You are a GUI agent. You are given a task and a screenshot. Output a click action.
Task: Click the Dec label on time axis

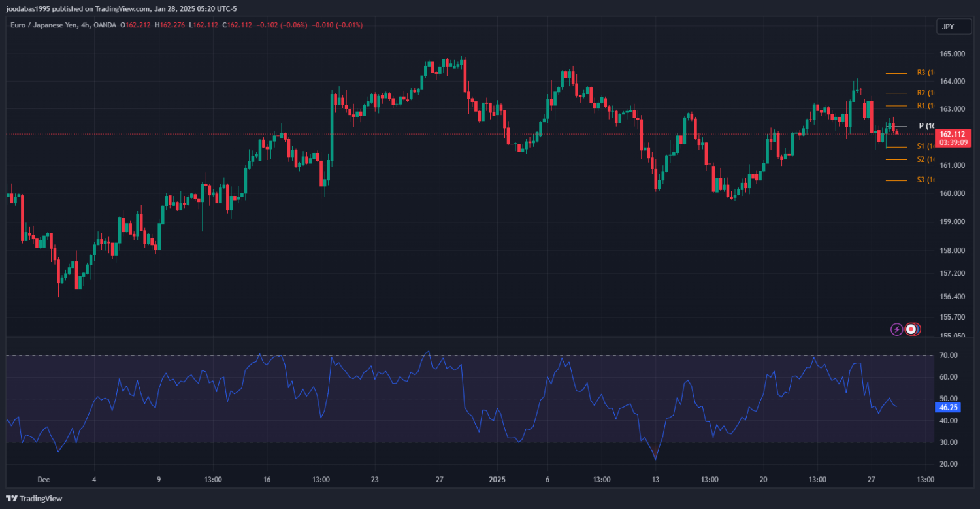[x=43, y=480]
